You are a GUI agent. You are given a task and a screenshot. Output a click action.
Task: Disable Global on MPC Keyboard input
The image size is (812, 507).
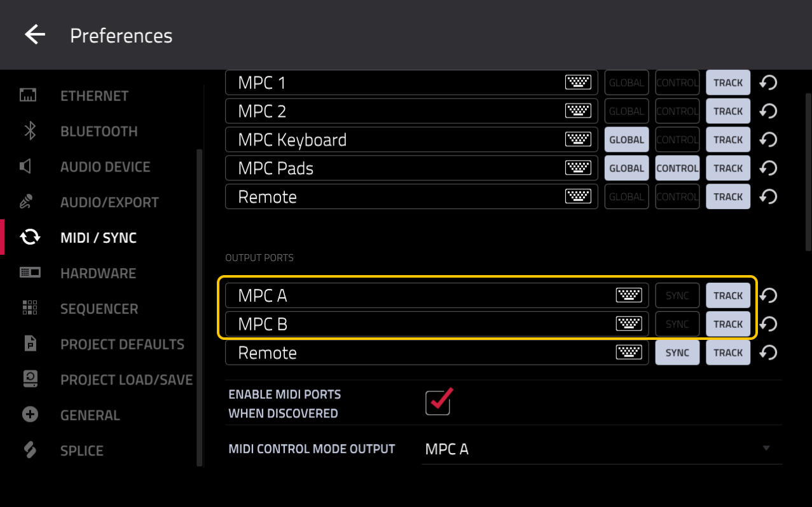(x=626, y=140)
